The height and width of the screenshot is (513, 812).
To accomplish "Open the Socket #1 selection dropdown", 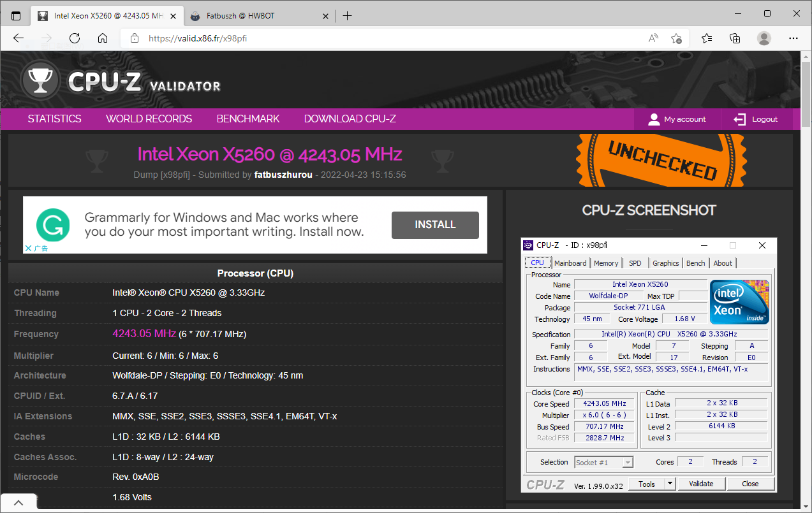I will coord(603,463).
